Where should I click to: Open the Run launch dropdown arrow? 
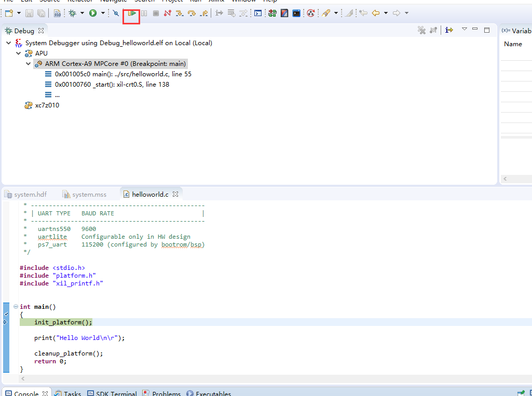click(103, 13)
